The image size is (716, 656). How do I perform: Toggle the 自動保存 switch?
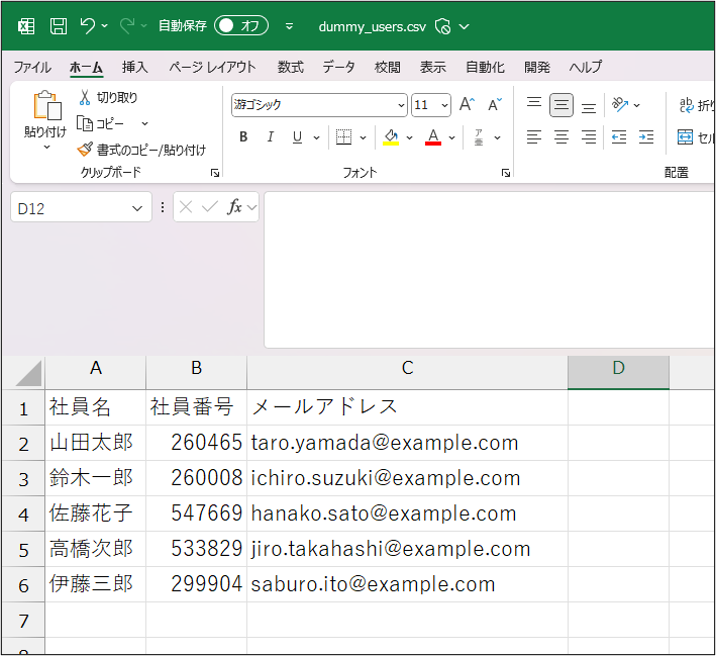point(241,26)
